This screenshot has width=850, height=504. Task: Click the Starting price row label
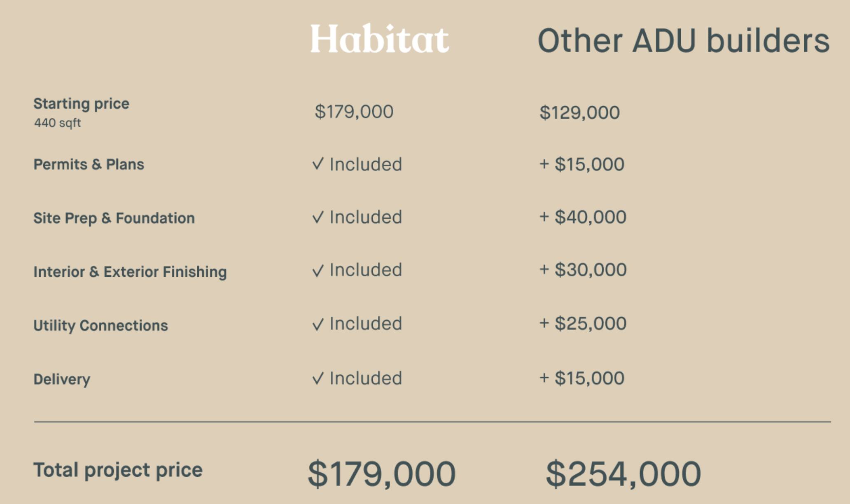point(81,103)
